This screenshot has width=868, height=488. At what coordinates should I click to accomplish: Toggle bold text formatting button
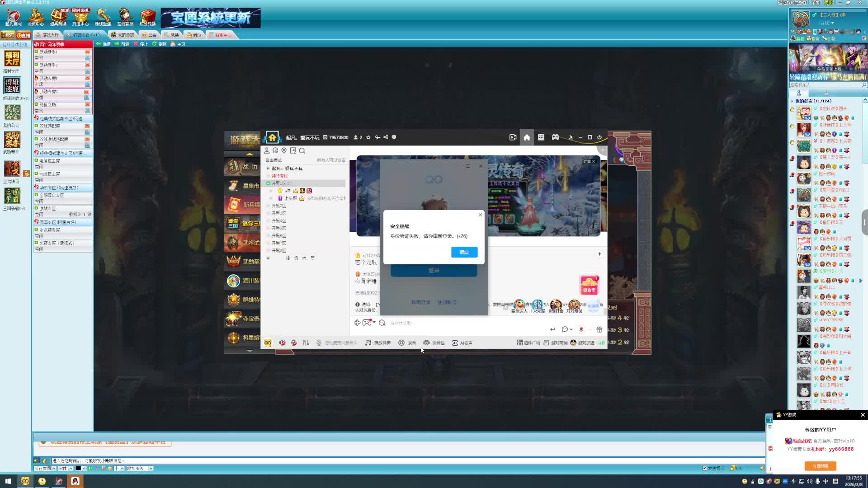[90, 469]
